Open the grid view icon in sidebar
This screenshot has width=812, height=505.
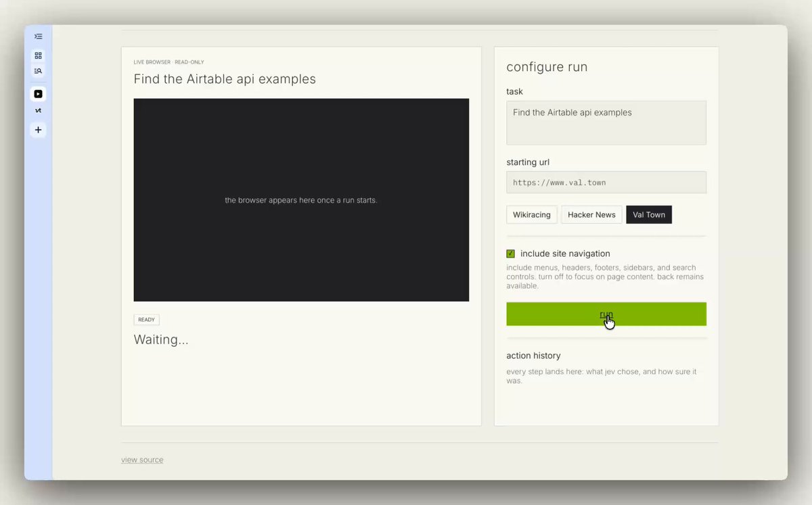point(38,55)
